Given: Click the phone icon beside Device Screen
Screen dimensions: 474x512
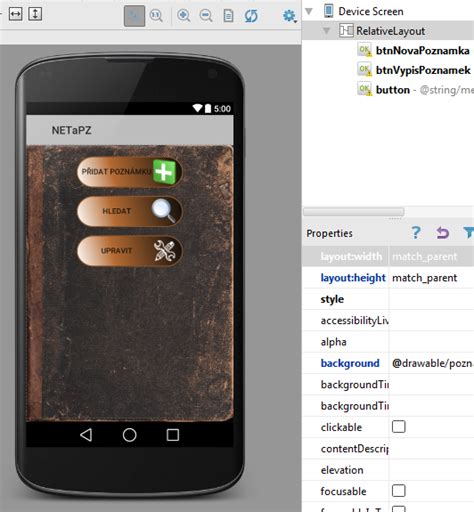Looking at the screenshot, I should click(x=328, y=11).
